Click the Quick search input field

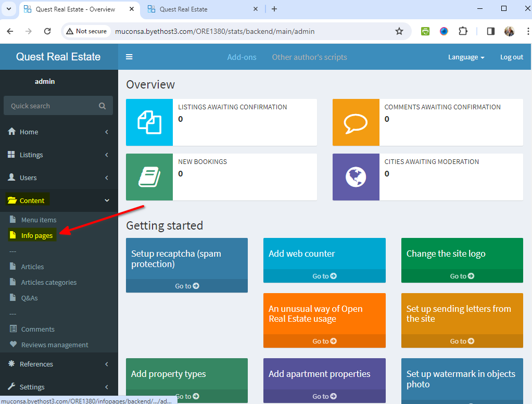click(52, 106)
